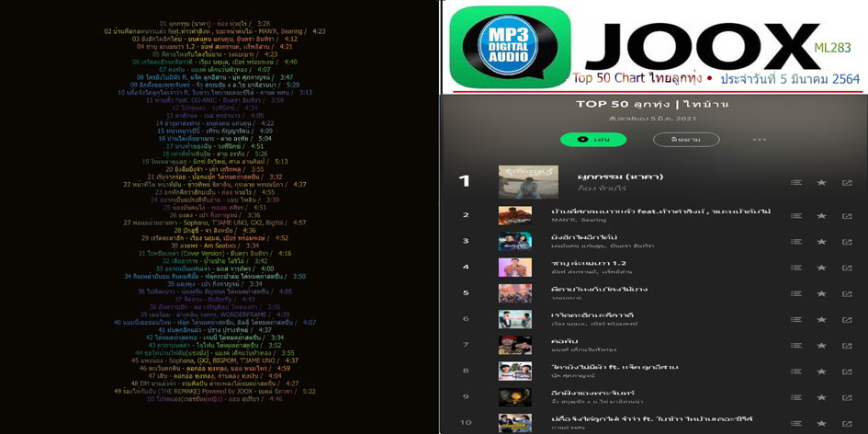Select song title 'ผูกกรรม (นาคา)' at rank 1
Image resolution: width=868 pixels, height=434 pixels.
point(619,177)
